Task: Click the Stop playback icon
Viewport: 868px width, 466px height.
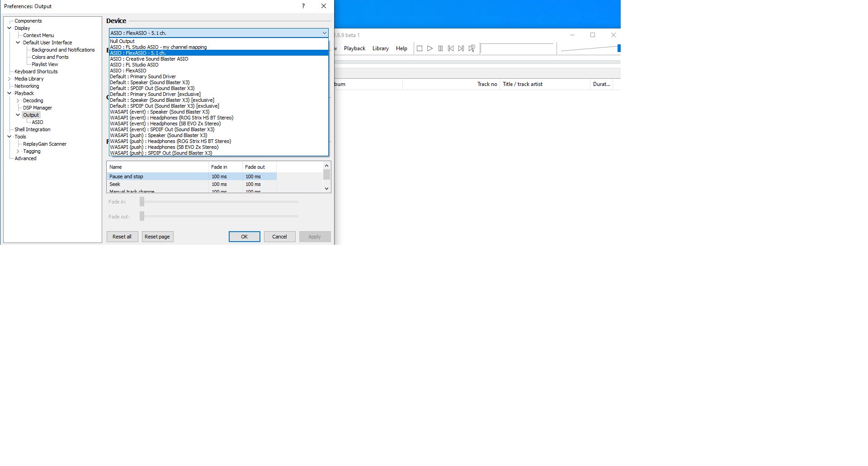Action: [x=419, y=48]
